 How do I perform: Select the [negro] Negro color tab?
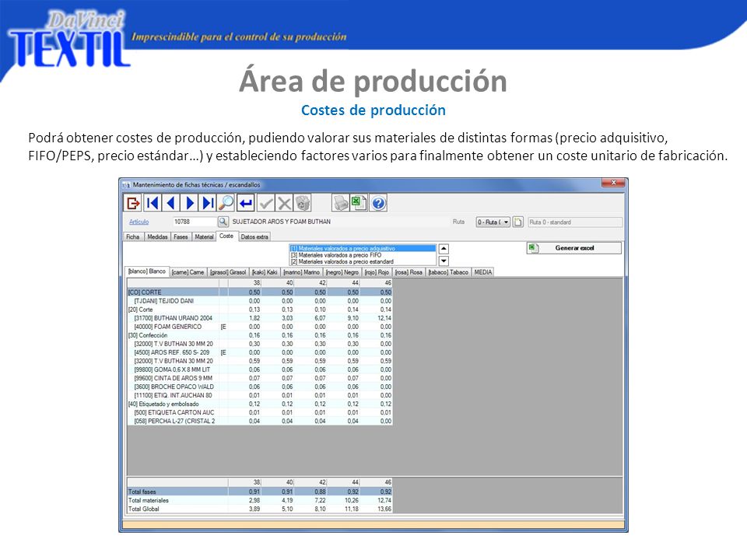click(x=342, y=272)
